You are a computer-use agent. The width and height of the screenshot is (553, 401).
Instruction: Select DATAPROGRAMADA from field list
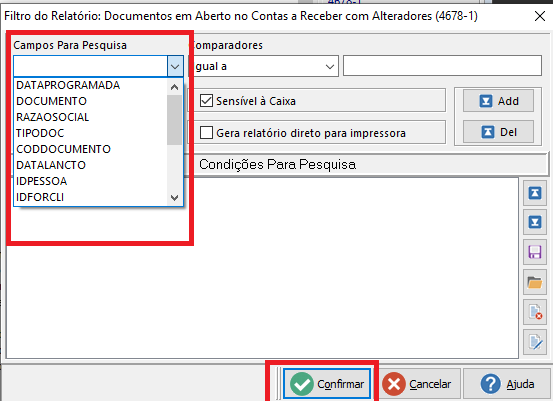click(x=68, y=85)
